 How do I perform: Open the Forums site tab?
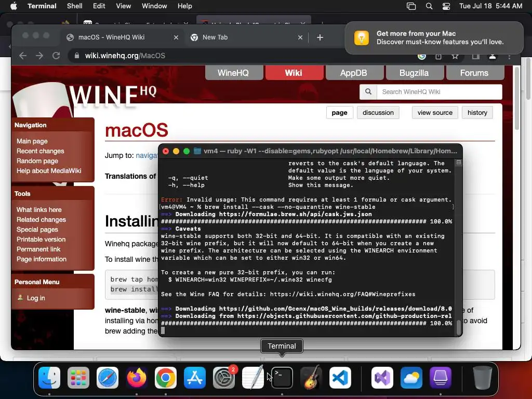(x=474, y=73)
